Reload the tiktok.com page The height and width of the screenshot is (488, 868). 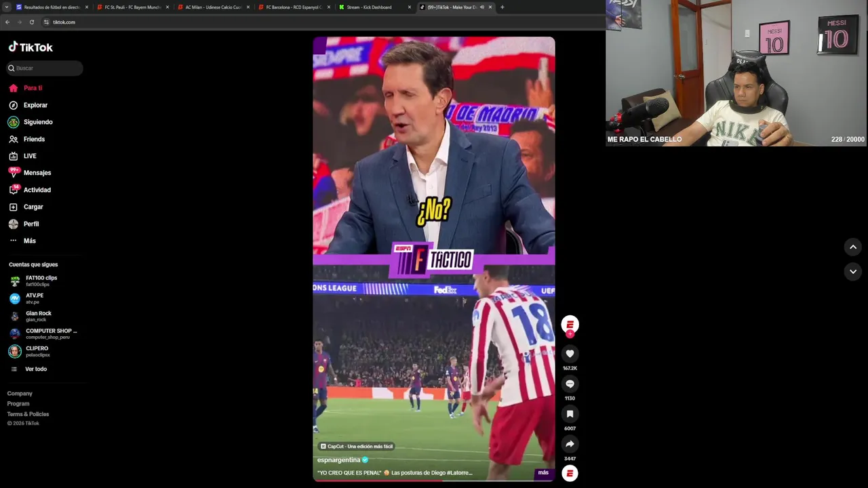[32, 22]
